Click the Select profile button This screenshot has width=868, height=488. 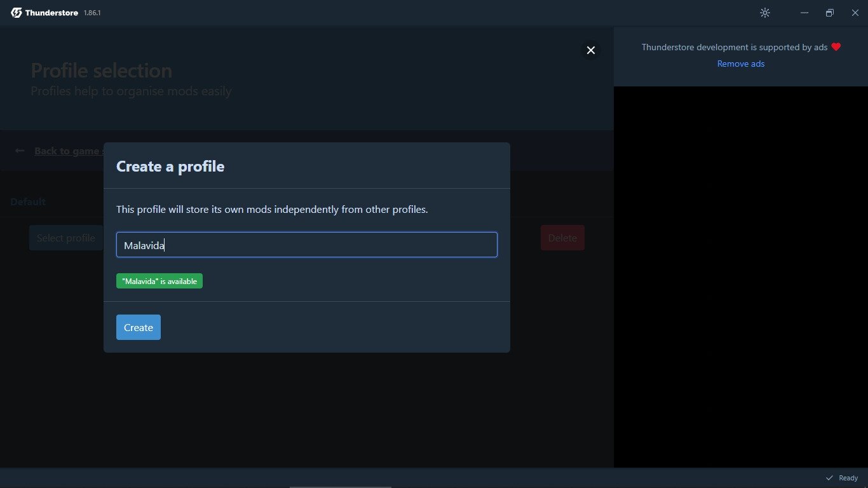coord(66,238)
